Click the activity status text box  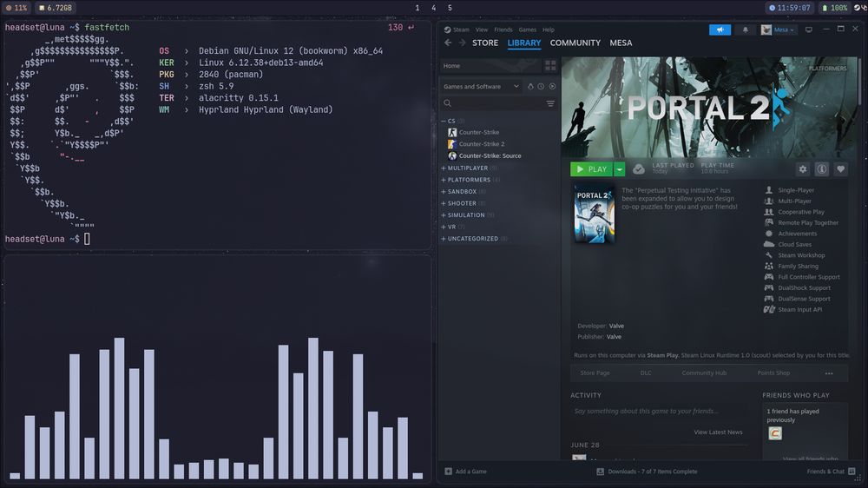tap(659, 411)
